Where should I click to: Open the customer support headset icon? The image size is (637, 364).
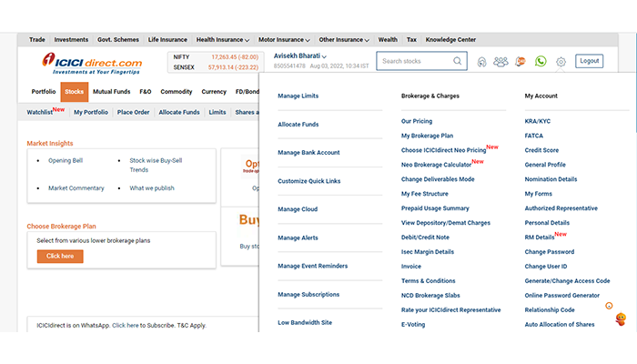(481, 62)
